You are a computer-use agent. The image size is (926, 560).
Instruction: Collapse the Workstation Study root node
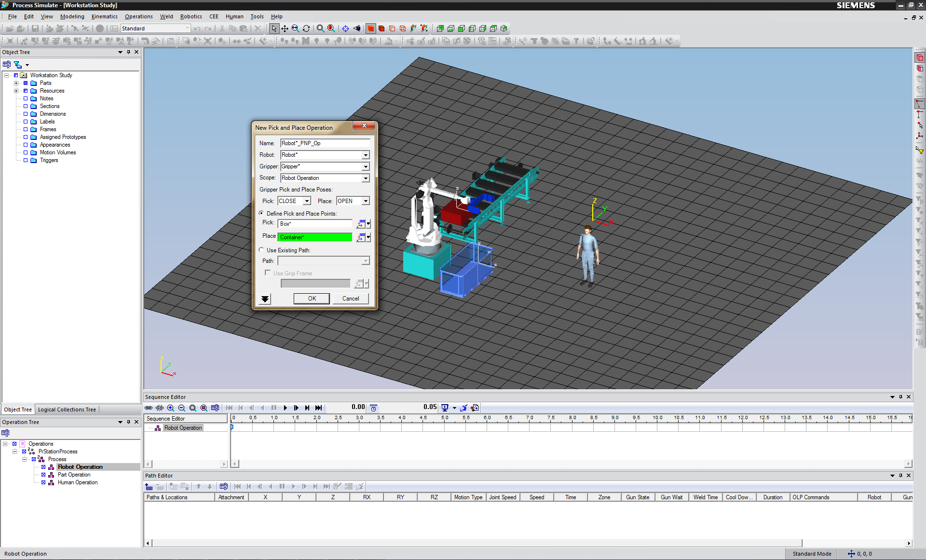pos(6,75)
